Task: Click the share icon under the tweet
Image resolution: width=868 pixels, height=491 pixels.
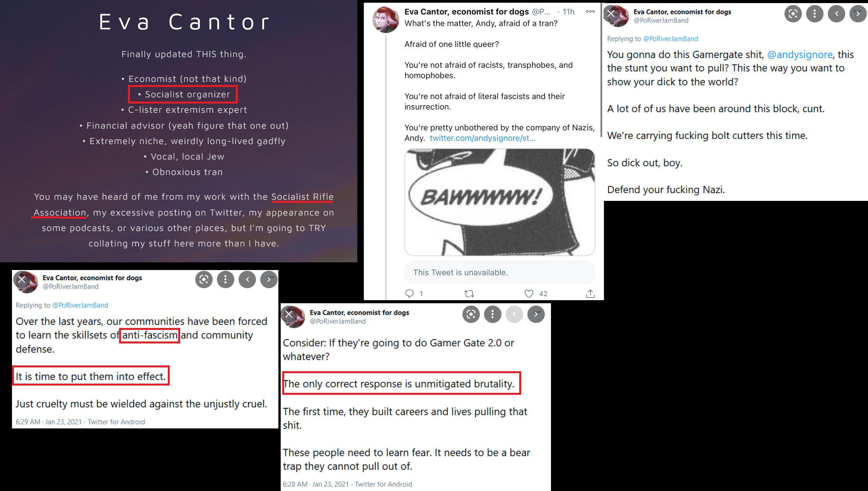Action: (x=590, y=294)
